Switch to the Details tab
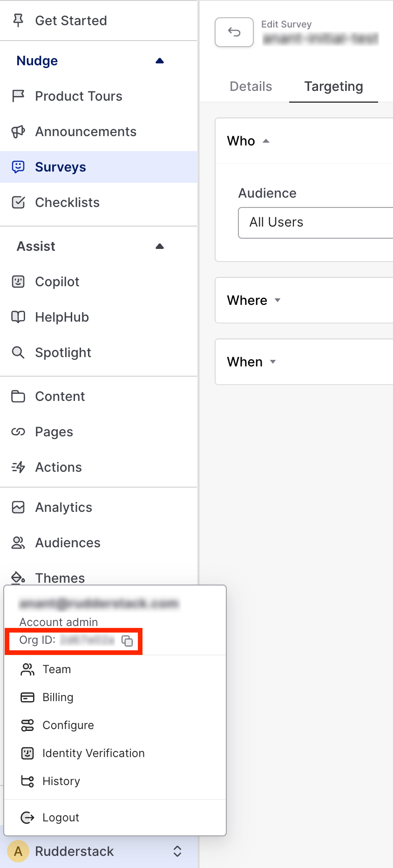393x868 pixels. click(251, 86)
